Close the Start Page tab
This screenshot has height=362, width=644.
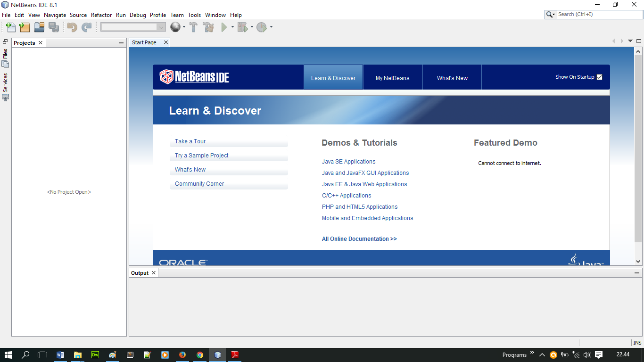pos(166,42)
